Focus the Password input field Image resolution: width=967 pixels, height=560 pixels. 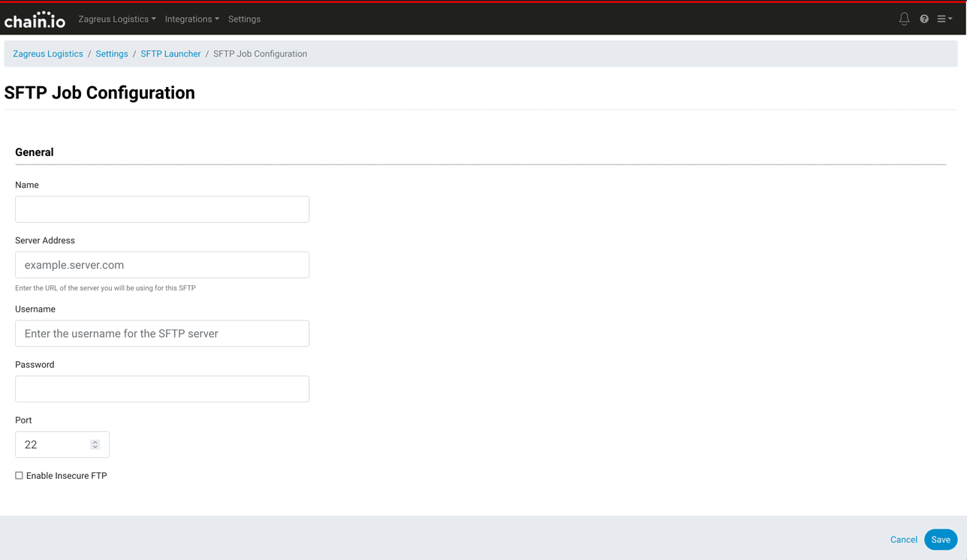click(162, 389)
